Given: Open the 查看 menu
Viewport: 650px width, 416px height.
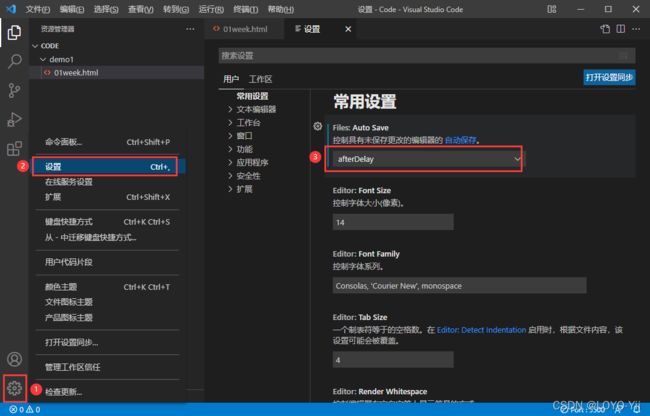Looking at the screenshot, I should (x=141, y=9).
